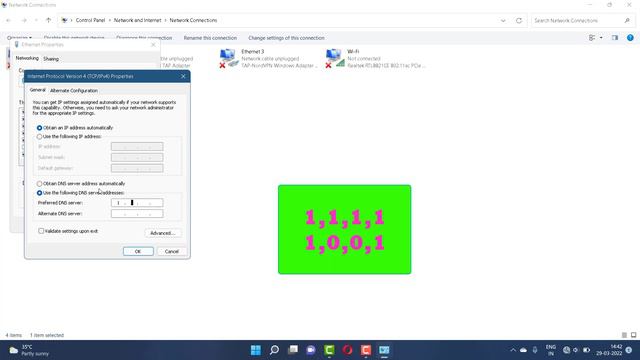This screenshot has width=640, height=360.
Task: Click the OneDrive cloud tray icon
Action: pos(523,350)
